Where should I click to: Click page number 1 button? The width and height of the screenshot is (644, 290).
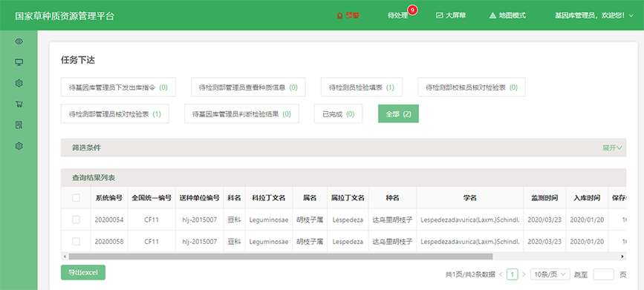(513, 274)
